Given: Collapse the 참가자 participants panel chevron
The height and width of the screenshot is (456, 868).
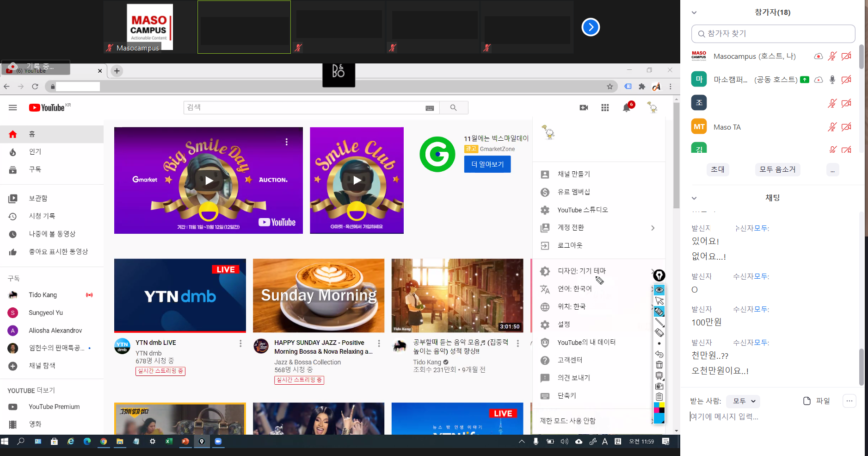Looking at the screenshot, I should pyautogui.click(x=694, y=12).
